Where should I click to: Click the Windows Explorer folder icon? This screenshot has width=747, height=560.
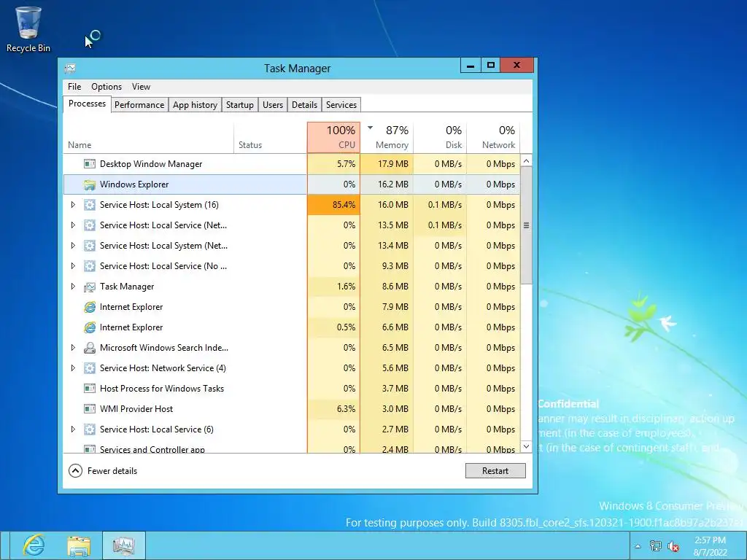click(x=90, y=184)
